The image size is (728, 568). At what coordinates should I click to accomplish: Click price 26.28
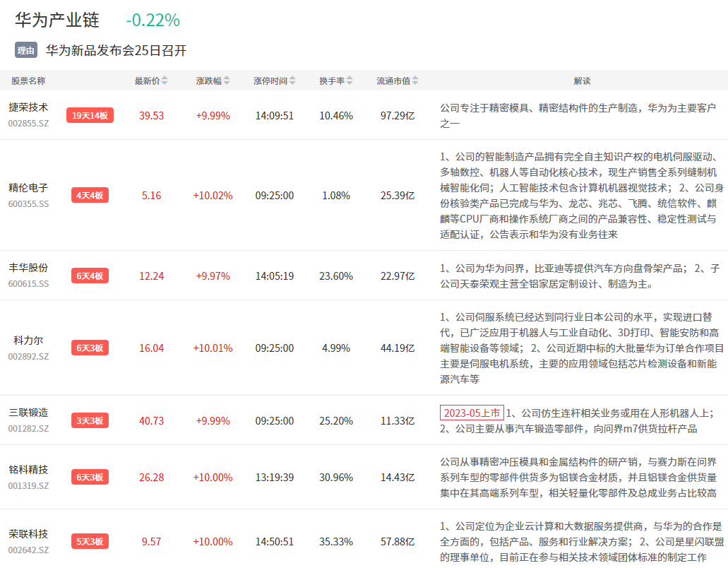point(151,478)
